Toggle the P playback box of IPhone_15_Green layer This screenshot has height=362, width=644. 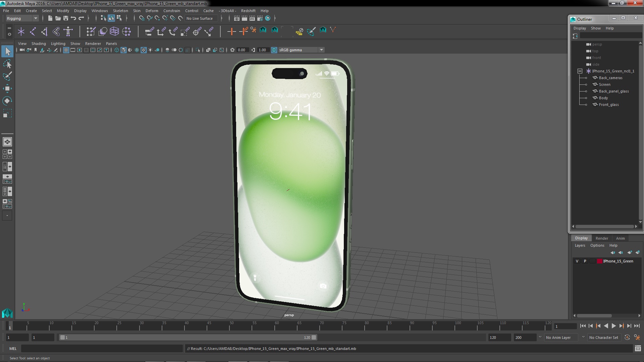pyautogui.click(x=585, y=261)
